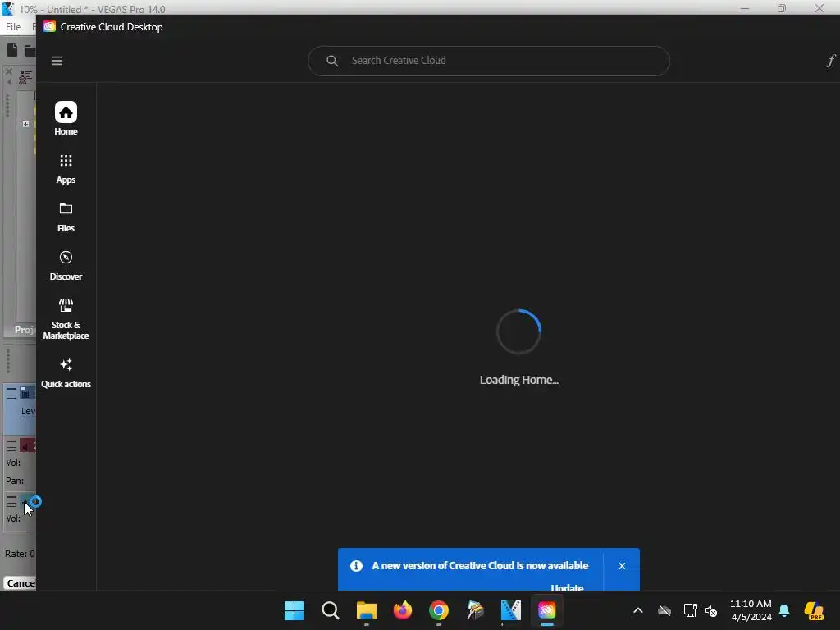Open Quick actions in sidebar
The image size is (840, 630).
point(66,373)
